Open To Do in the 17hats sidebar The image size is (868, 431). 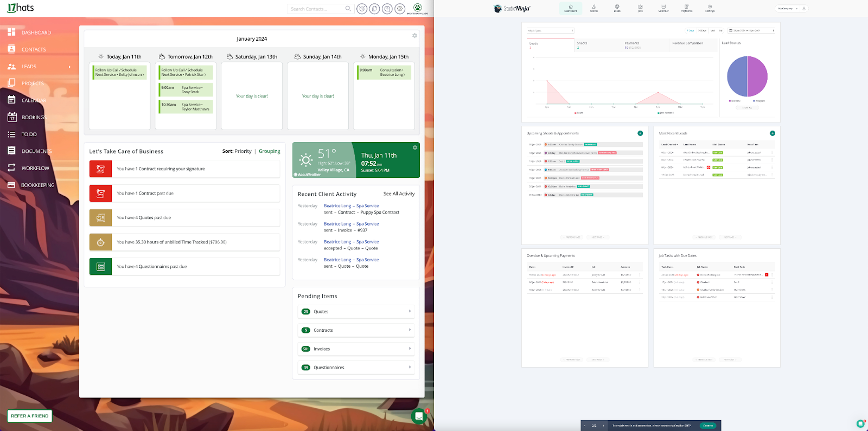(x=23, y=134)
